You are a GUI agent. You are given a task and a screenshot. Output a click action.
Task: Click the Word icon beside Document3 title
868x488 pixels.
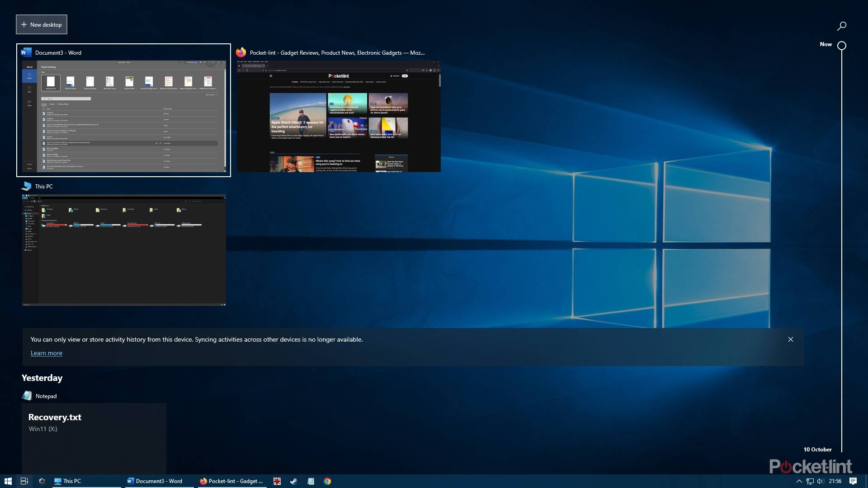point(26,52)
